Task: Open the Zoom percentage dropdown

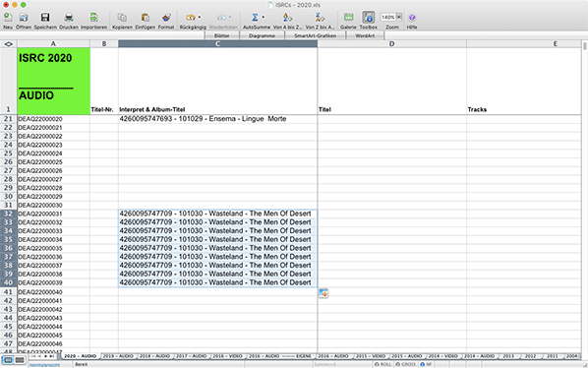Action: point(398,17)
